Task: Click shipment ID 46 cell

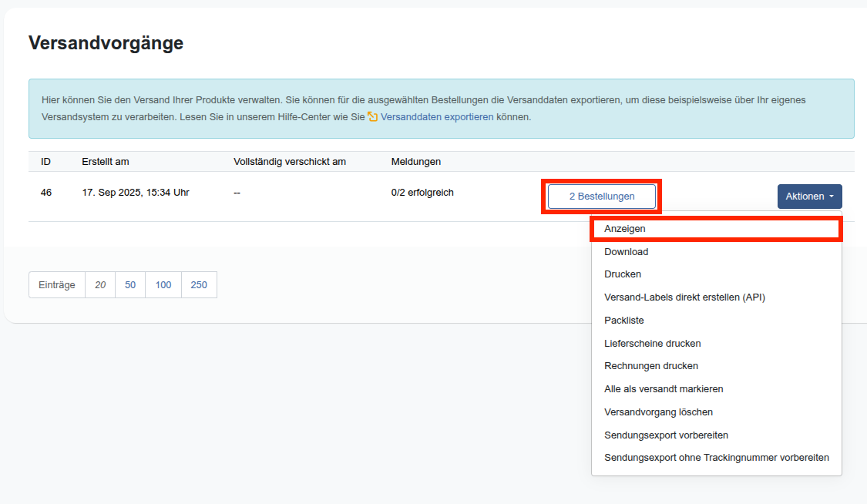Action: tap(46, 193)
